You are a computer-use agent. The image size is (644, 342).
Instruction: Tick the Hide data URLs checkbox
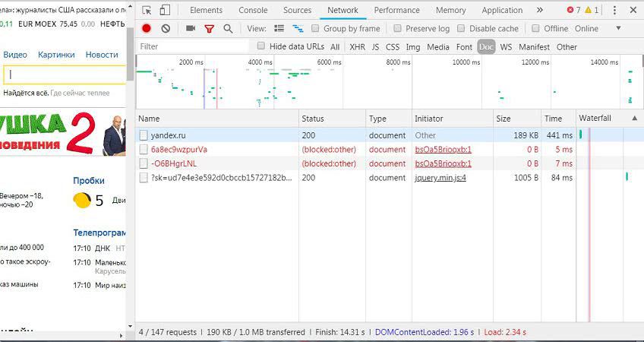(262, 46)
